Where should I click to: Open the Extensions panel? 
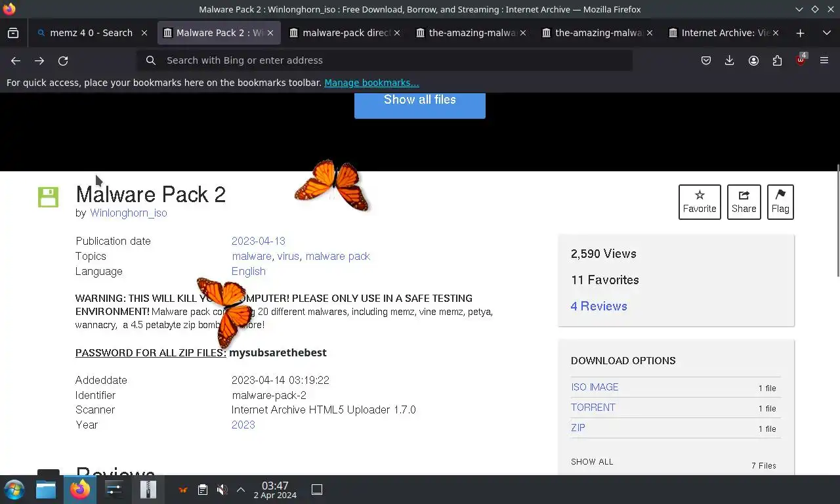[777, 60]
